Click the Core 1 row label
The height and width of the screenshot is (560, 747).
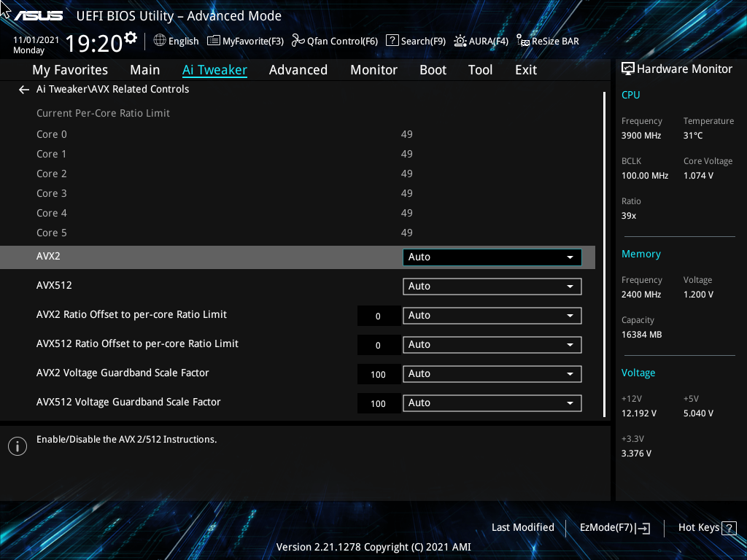52,155
